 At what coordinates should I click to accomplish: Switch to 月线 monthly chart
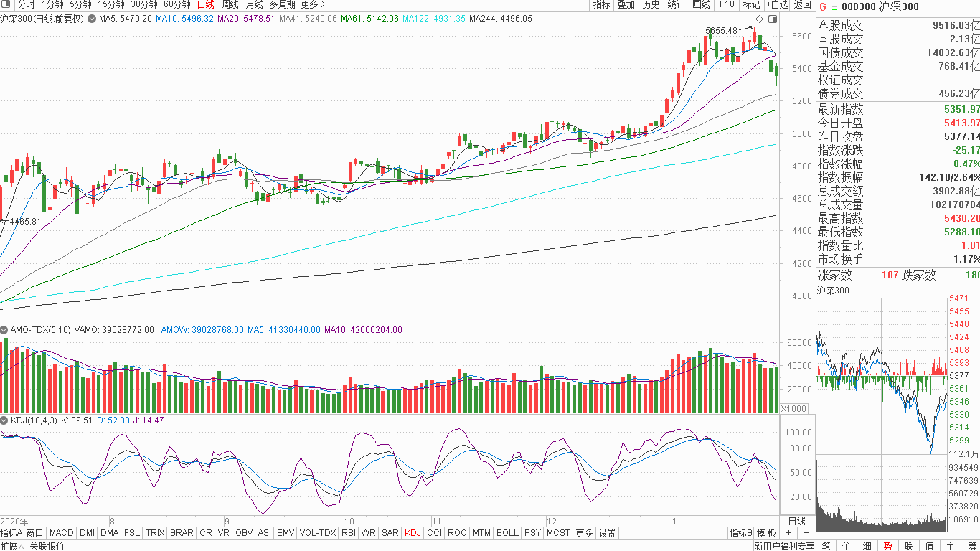coord(255,4)
